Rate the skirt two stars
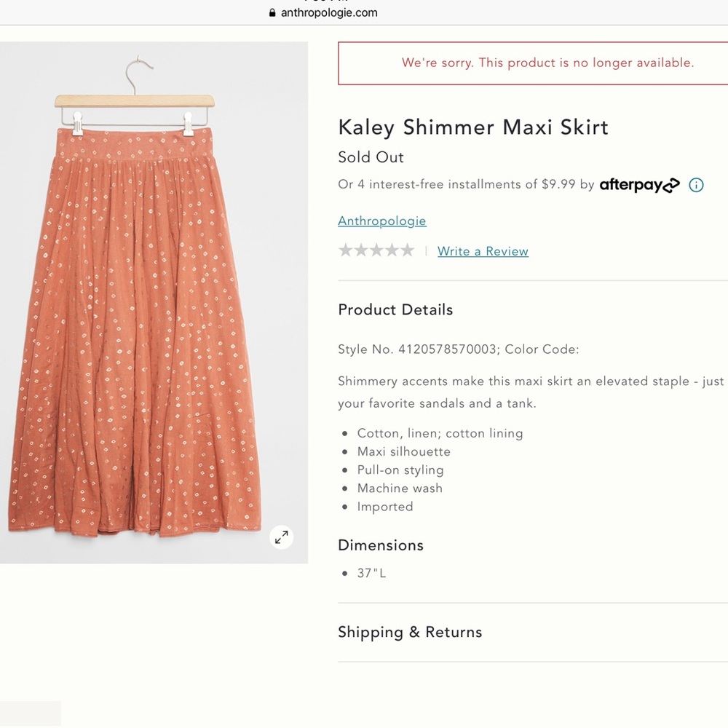This screenshot has width=728, height=728. tap(360, 250)
